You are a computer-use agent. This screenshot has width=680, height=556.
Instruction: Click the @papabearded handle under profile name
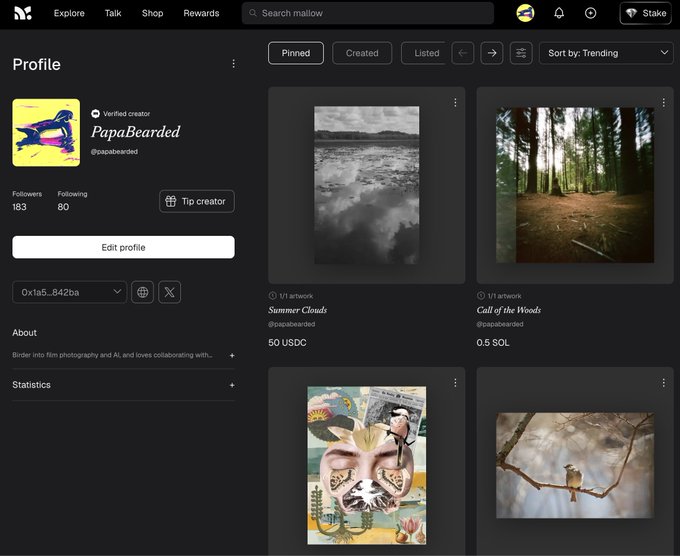(114, 151)
